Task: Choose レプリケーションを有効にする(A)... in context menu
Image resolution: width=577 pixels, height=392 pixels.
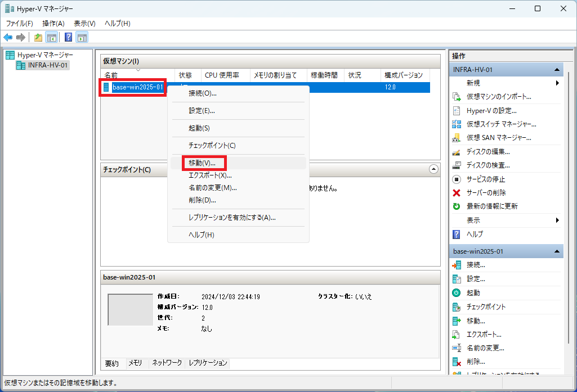Action: coord(239,218)
